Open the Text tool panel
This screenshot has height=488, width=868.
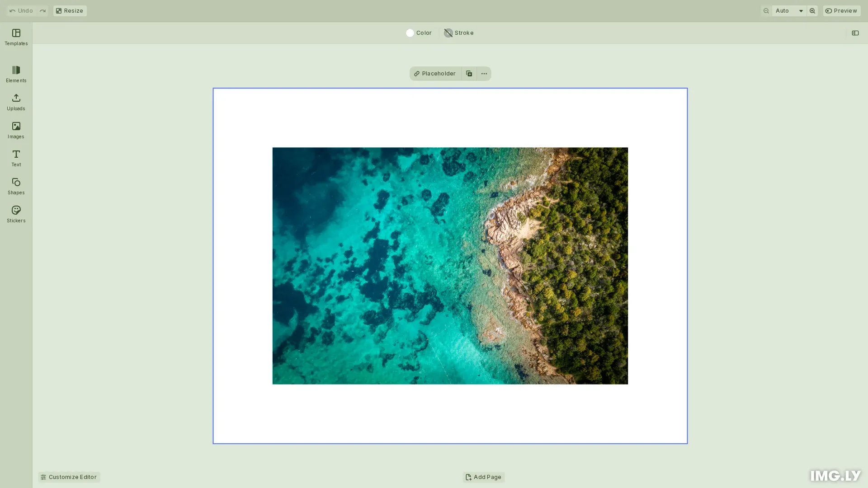click(x=16, y=158)
